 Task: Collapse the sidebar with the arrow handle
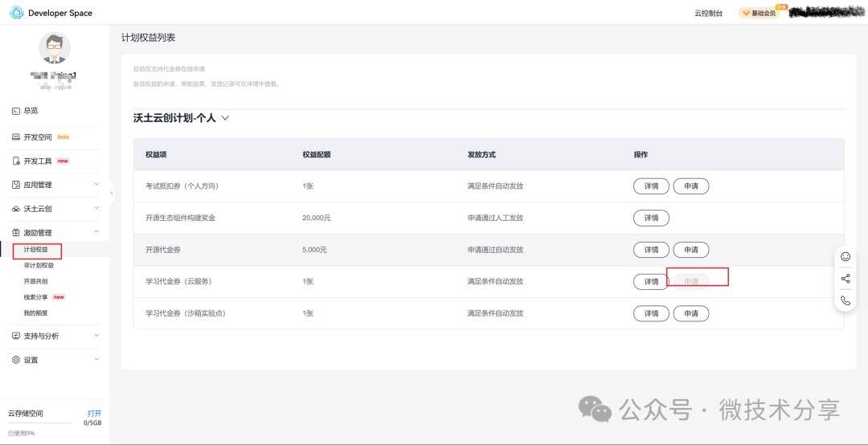[112, 193]
